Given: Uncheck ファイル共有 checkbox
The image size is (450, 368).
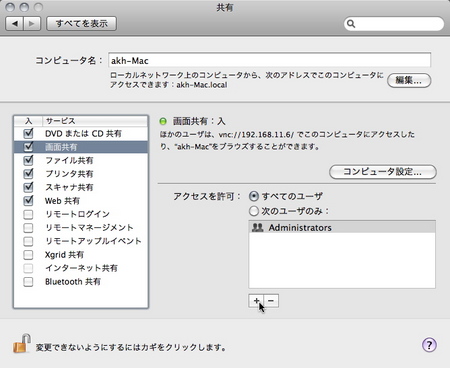Looking at the screenshot, I should click(x=28, y=160).
